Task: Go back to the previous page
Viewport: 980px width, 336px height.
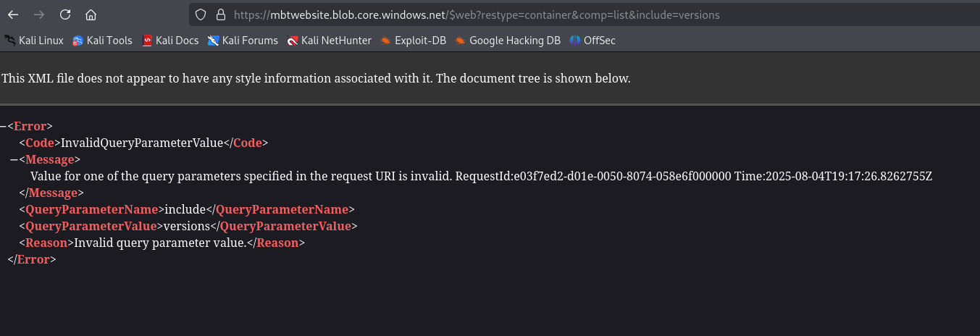Action: [13, 14]
